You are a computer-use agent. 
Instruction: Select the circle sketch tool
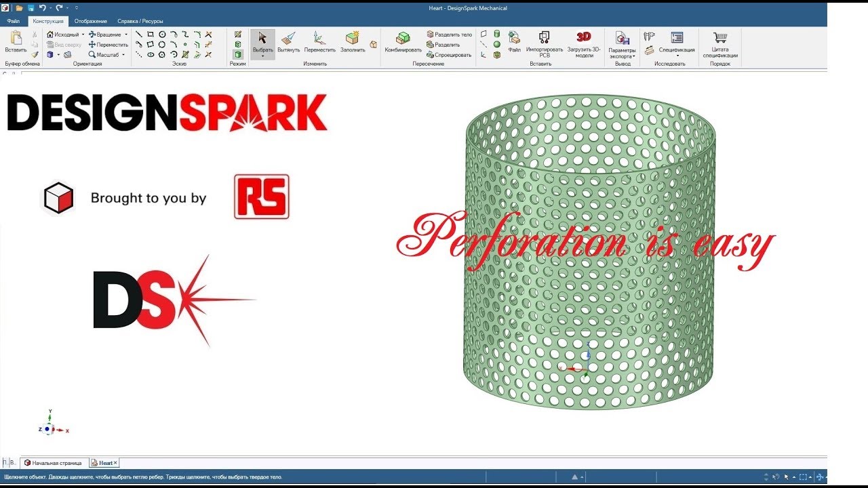(162, 35)
